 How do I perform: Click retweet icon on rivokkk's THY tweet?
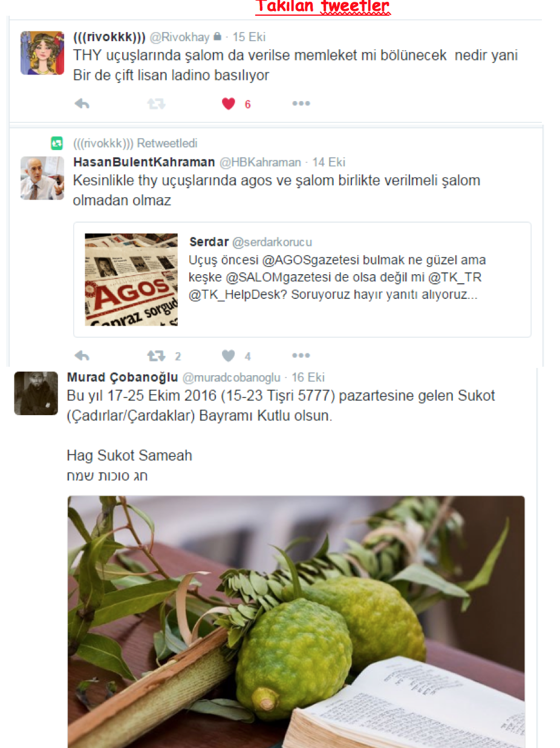coord(156,104)
